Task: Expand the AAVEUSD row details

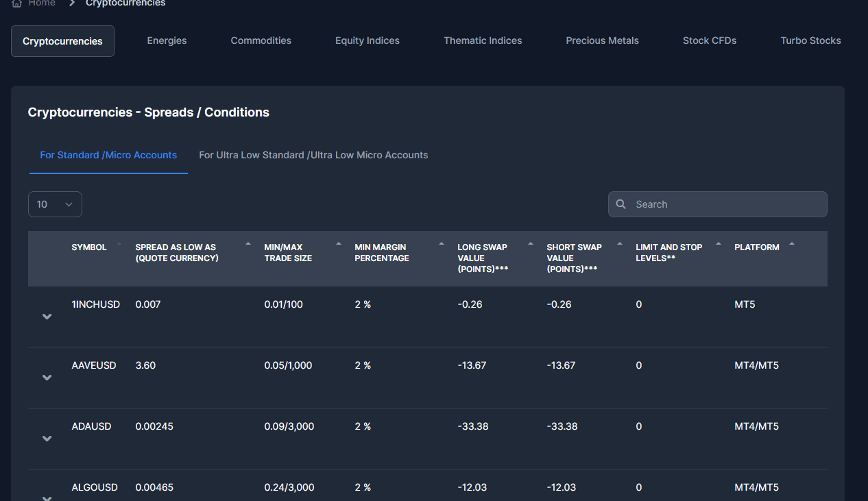Action: pyautogui.click(x=47, y=378)
